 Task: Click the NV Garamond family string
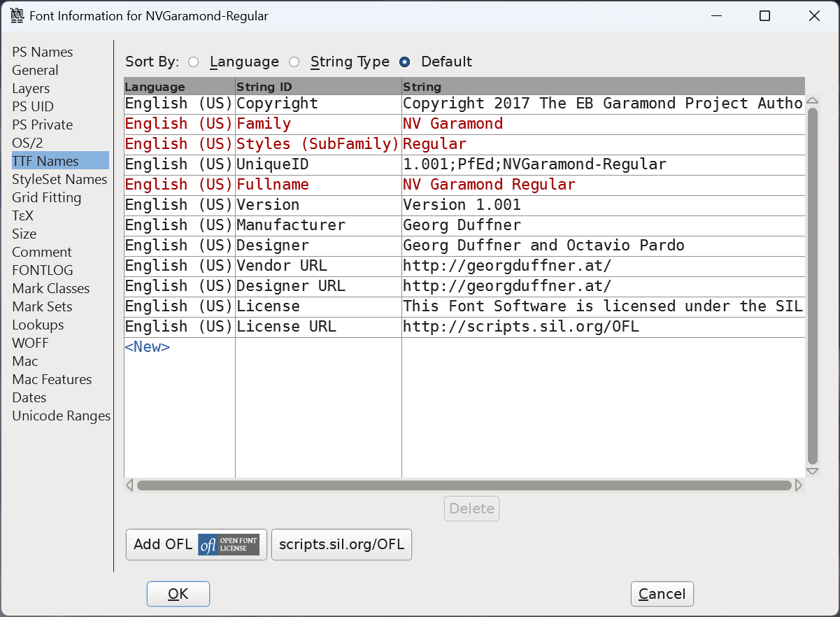[x=604, y=124]
